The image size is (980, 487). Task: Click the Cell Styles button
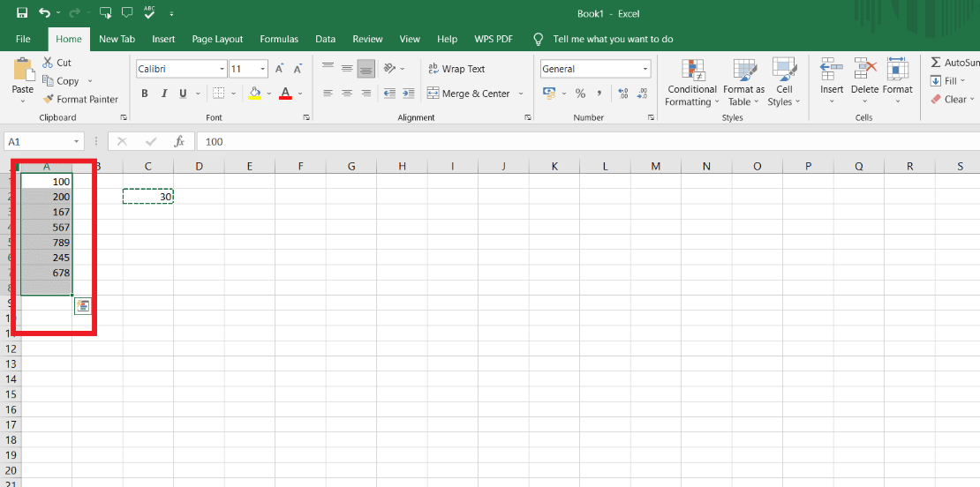click(x=784, y=83)
